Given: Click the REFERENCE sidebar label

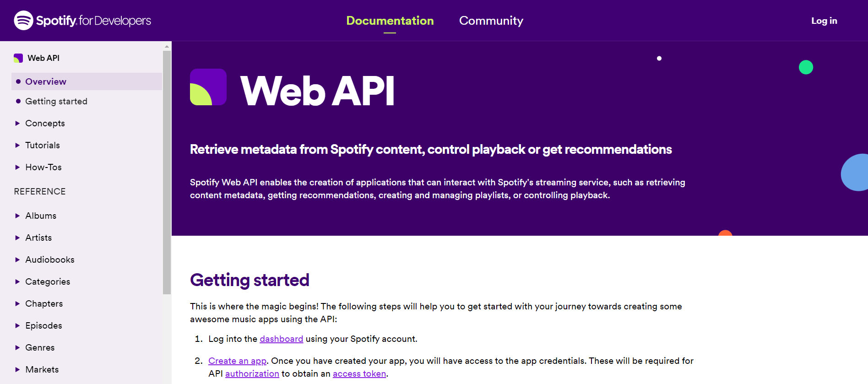Looking at the screenshot, I should (x=40, y=191).
